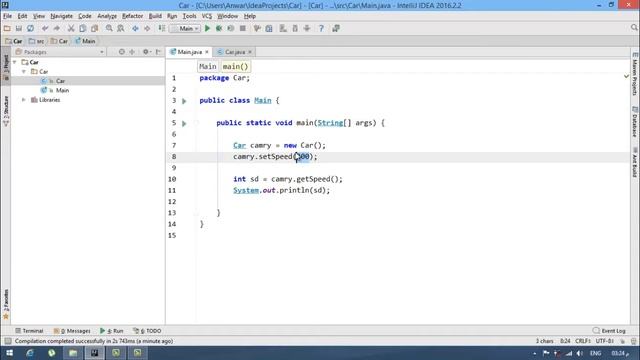Screen dimensions: 640x360
Task: Click the navigate Back arrow icon
Action: click(135, 28)
